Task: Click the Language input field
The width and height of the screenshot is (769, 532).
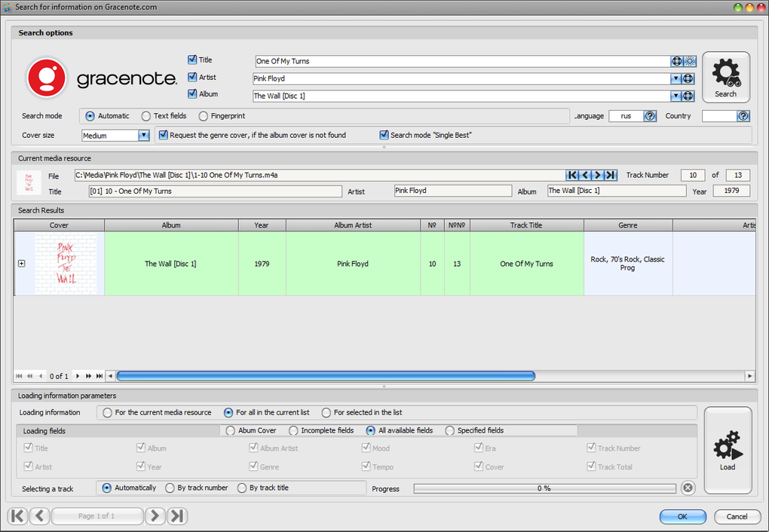Action: (626, 116)
